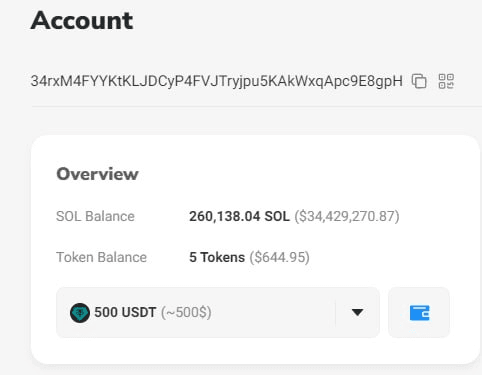Click the 500 USDT amount text

(x=125, y=313)
